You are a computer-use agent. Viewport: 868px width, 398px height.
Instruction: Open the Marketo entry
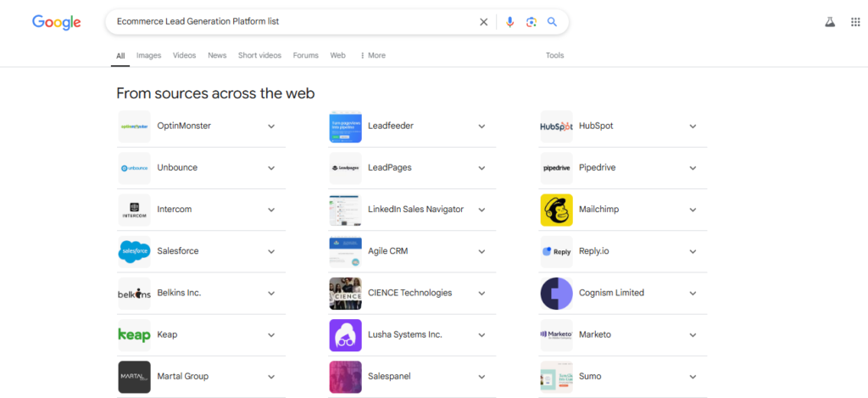(623, 335)
